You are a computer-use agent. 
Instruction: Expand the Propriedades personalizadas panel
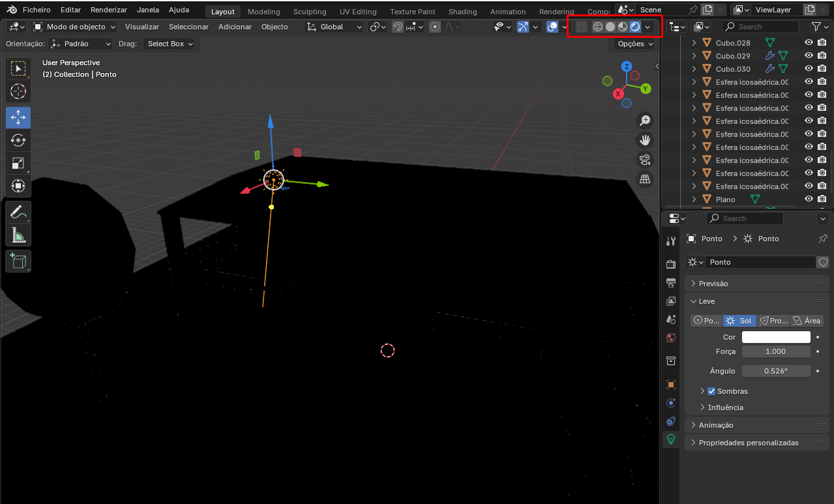[757, 443]
